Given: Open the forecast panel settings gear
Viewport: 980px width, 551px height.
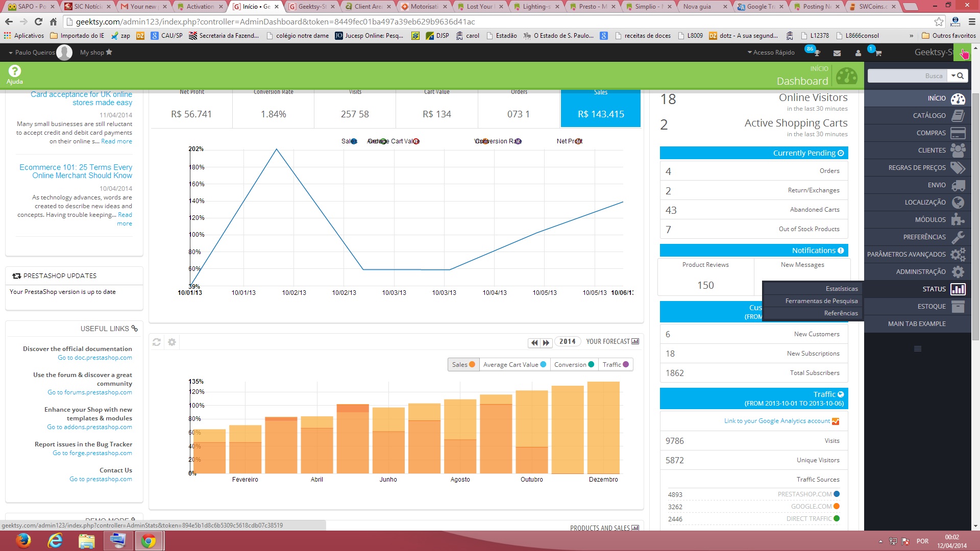Looking at the screenshot, I should (x=172, y=342).
